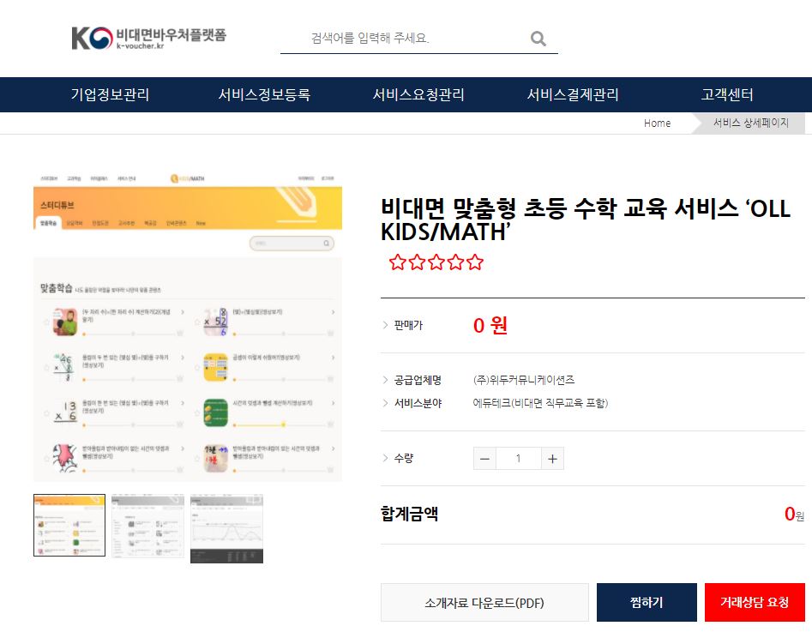The image size is (812, 644).
Task: Click the third rating star
Action: 436,262
